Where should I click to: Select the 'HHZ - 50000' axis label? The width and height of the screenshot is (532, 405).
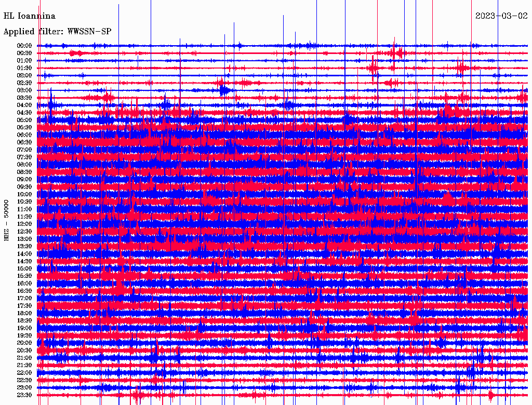click(6, 221)
